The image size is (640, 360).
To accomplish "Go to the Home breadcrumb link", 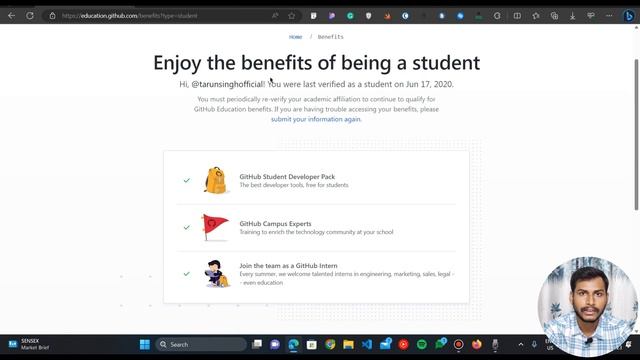I will 296,37.
